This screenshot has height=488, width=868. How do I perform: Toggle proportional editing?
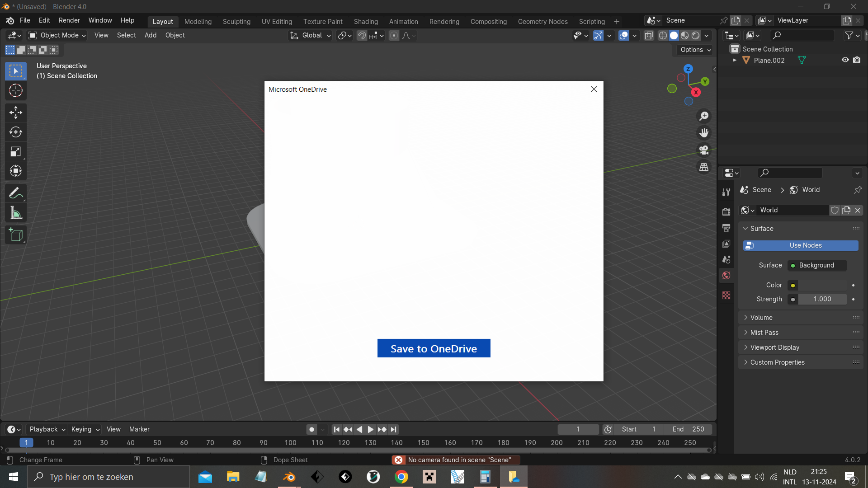(x=394, y=36)
